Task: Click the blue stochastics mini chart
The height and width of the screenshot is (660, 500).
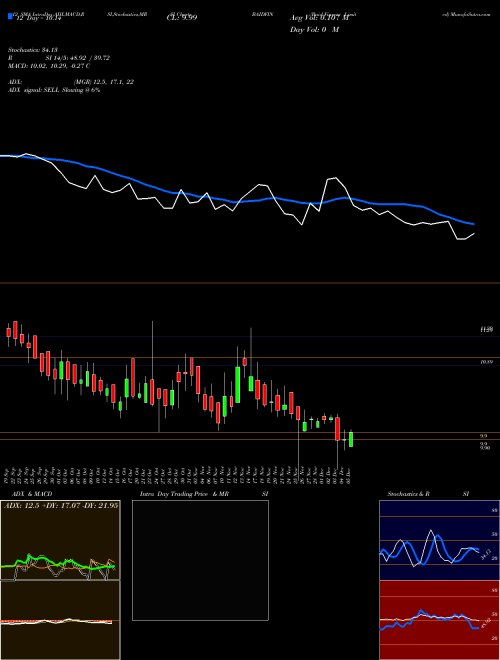Action: [x=439, y=540]
